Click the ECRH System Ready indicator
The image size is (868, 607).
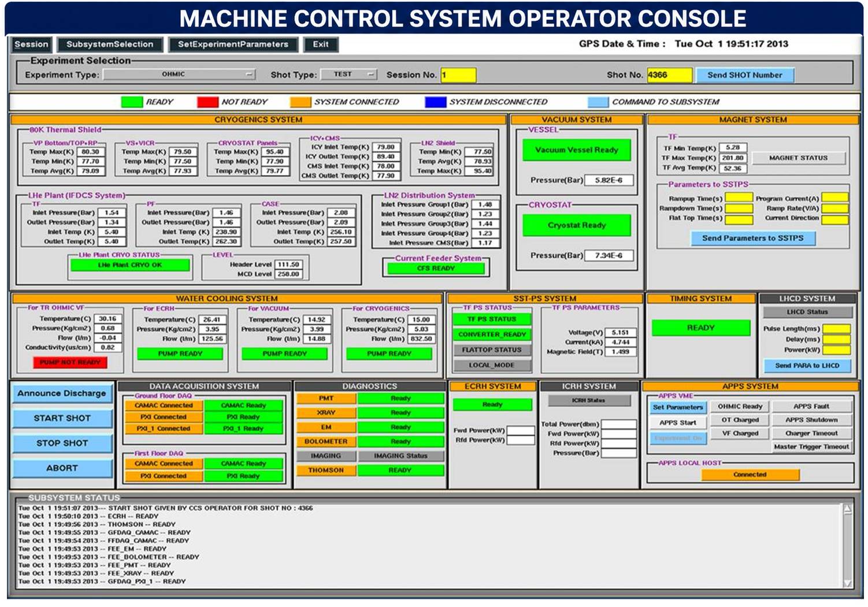coord(492,405)
